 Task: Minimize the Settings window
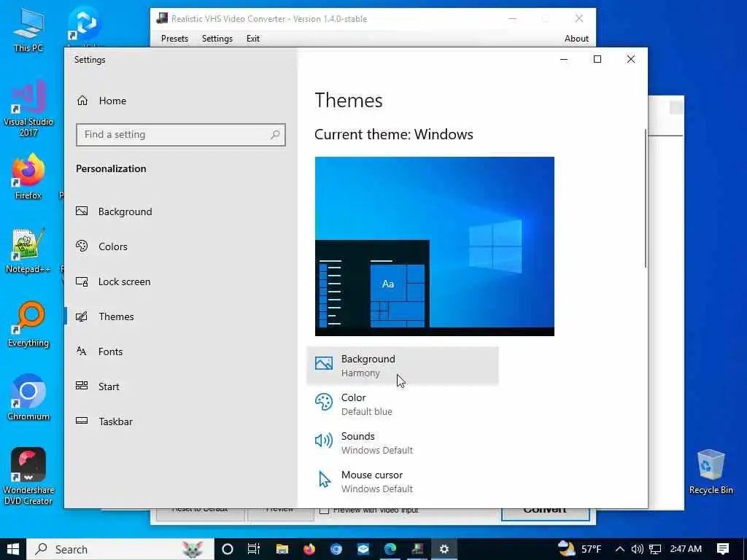tap(564, 59)
